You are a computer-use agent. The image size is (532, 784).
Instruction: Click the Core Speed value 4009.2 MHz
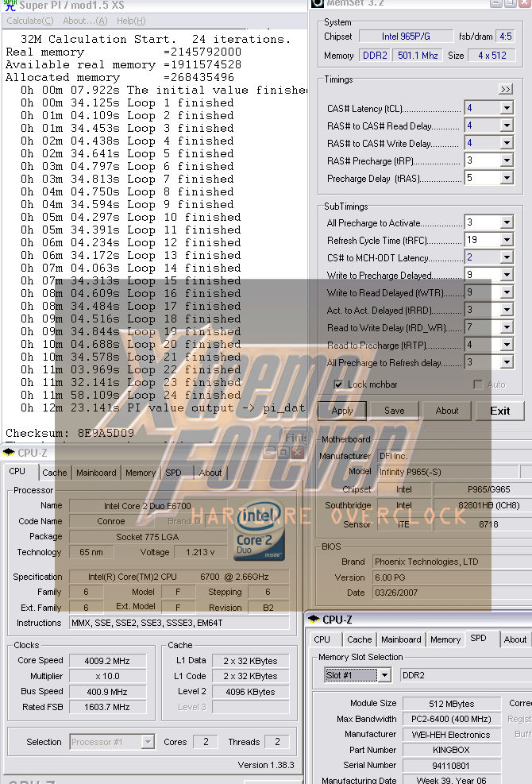pyautogui.click(x=107, y=661)
